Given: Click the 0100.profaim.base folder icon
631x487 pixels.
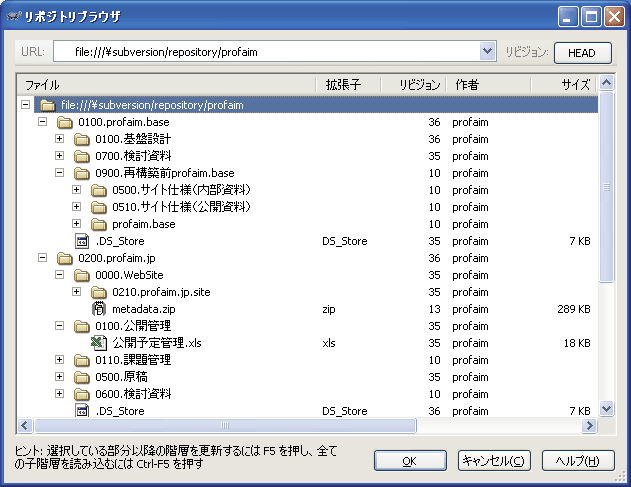Looking at the screenshot, I should tap(65, 122).
